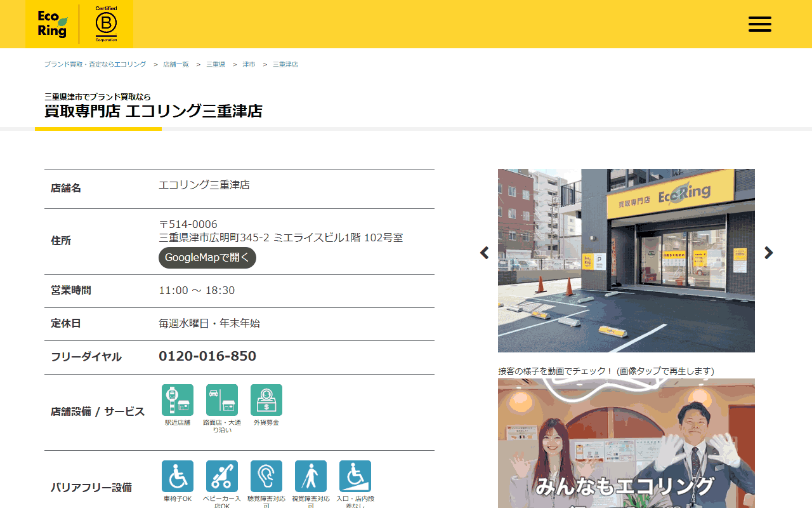Play the staff introduction video

626,443
